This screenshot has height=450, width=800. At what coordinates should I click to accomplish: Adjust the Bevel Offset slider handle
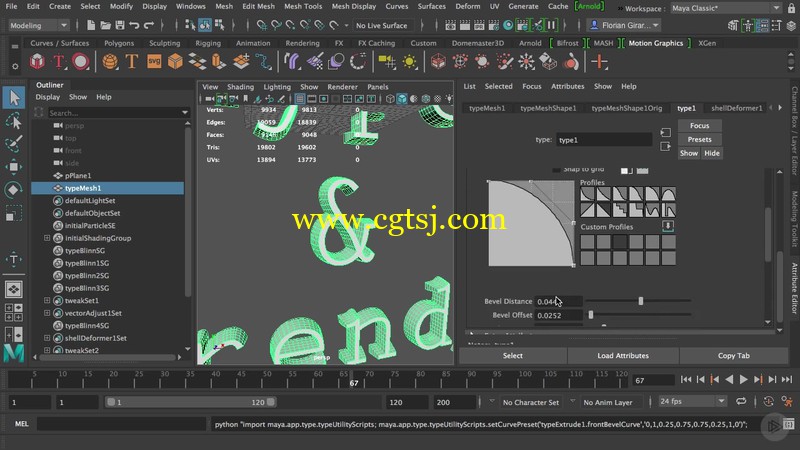[591, 315]
